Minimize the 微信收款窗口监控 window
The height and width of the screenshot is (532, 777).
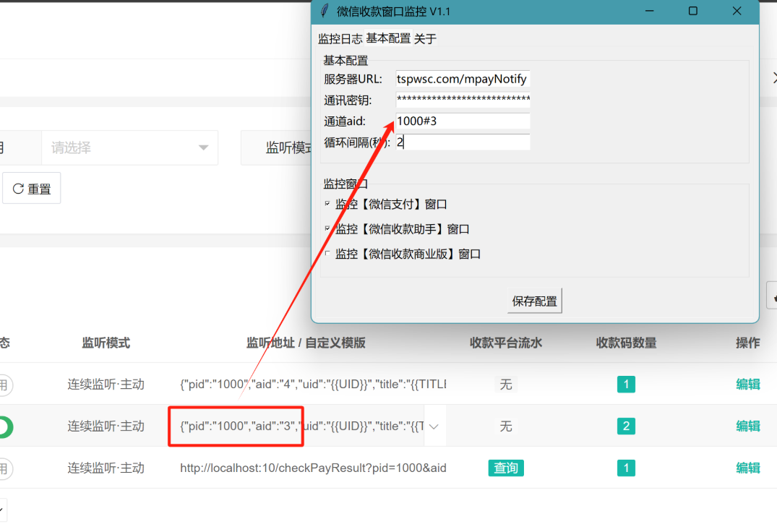(650, 11)
